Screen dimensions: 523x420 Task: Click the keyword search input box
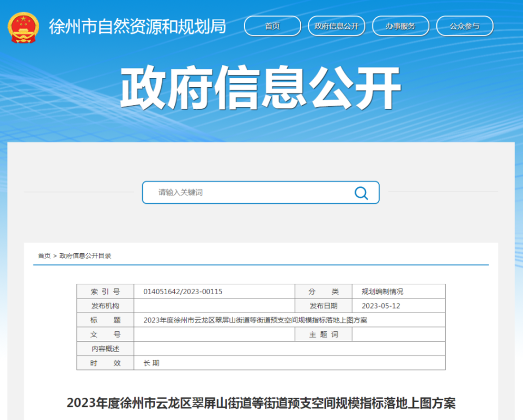point(245,193)
